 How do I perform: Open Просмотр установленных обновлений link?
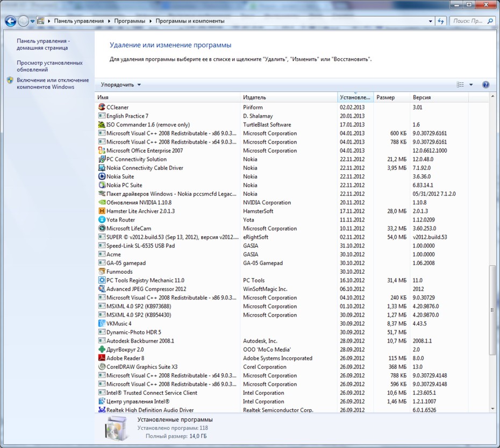pos(49,66)
